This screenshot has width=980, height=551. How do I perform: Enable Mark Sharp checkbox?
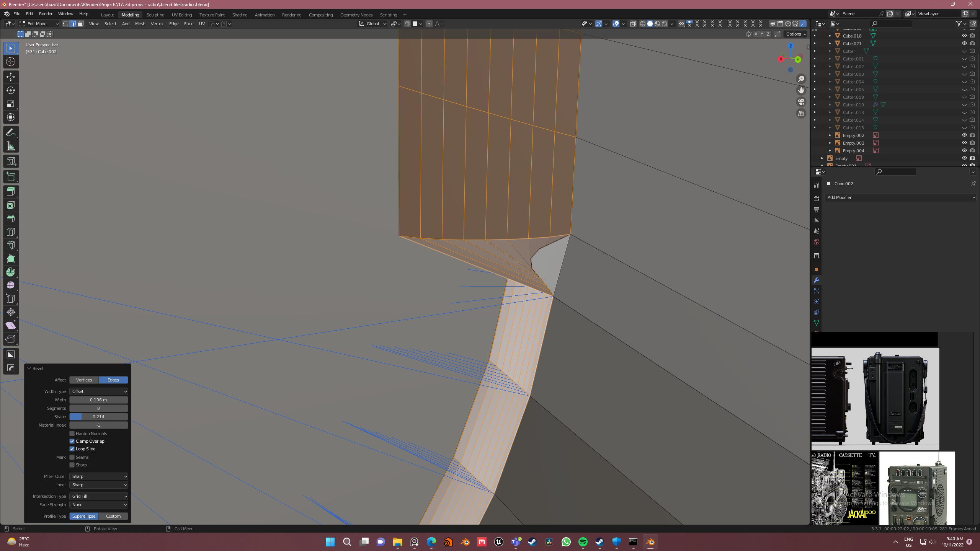[x=72, y=465]
